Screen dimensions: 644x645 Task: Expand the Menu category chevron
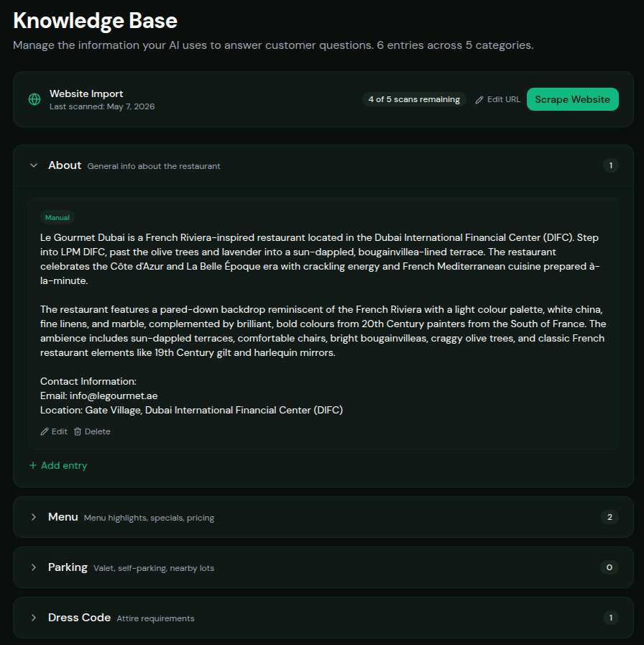(34, 517)
